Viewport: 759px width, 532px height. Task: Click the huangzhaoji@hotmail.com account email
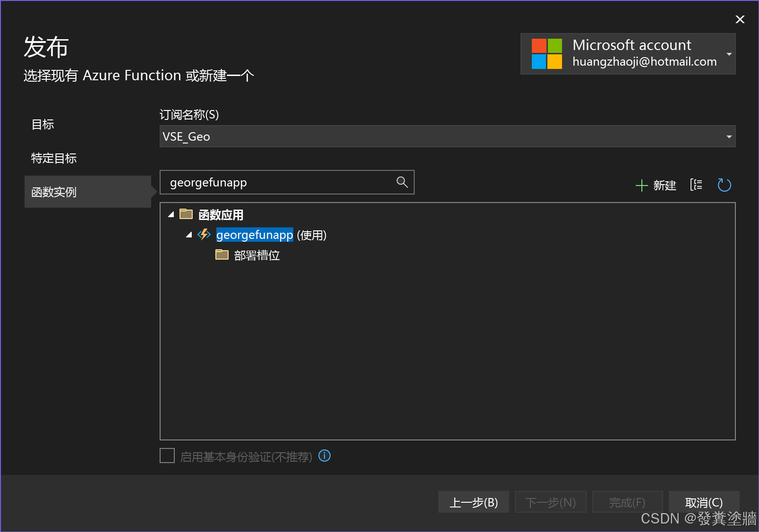pos(644,62)
